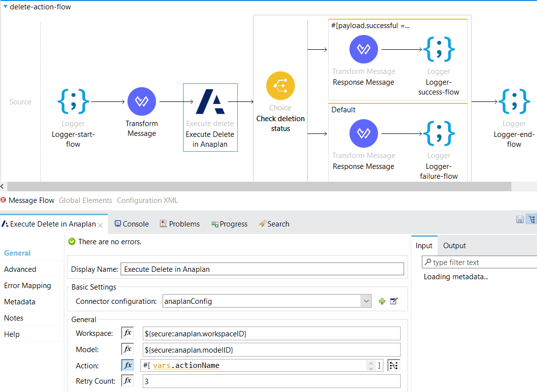Image resolution: width=537 pixels, height=392 pixels.
Task: Select the Logger-failure-flow icon
Action: tap(439, 133)
